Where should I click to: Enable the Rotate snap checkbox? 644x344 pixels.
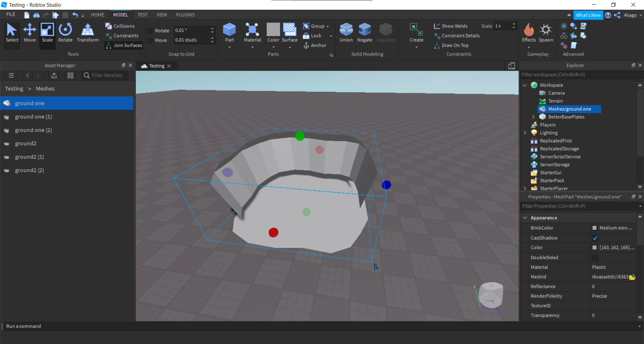point(150,31)
